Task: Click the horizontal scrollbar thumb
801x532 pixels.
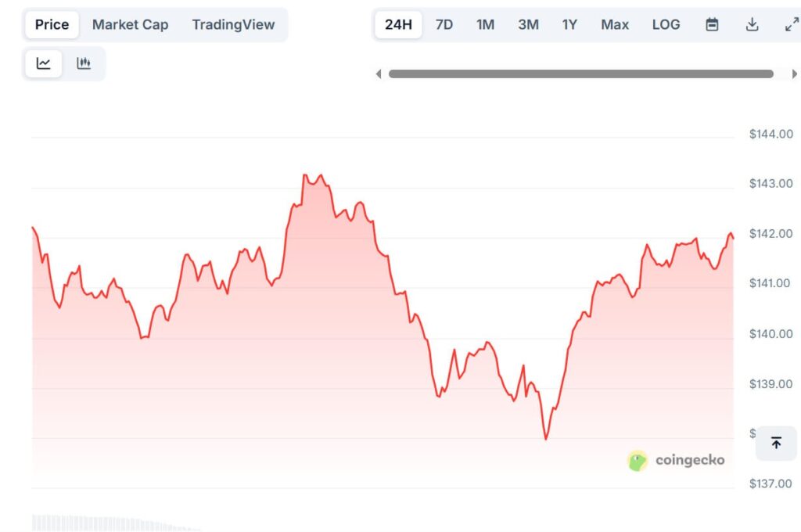Action: pos(580,74)
